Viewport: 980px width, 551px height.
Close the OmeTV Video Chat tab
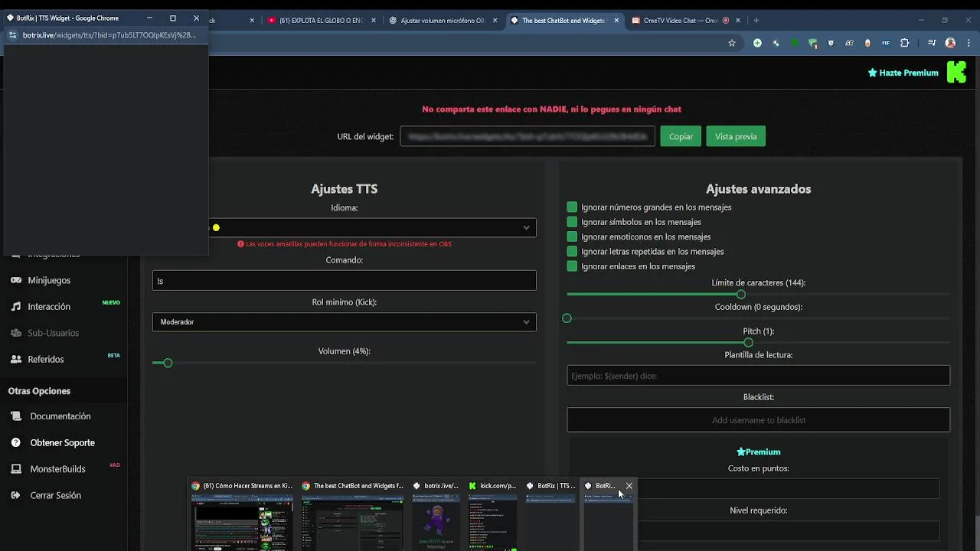tap(738, 21)
